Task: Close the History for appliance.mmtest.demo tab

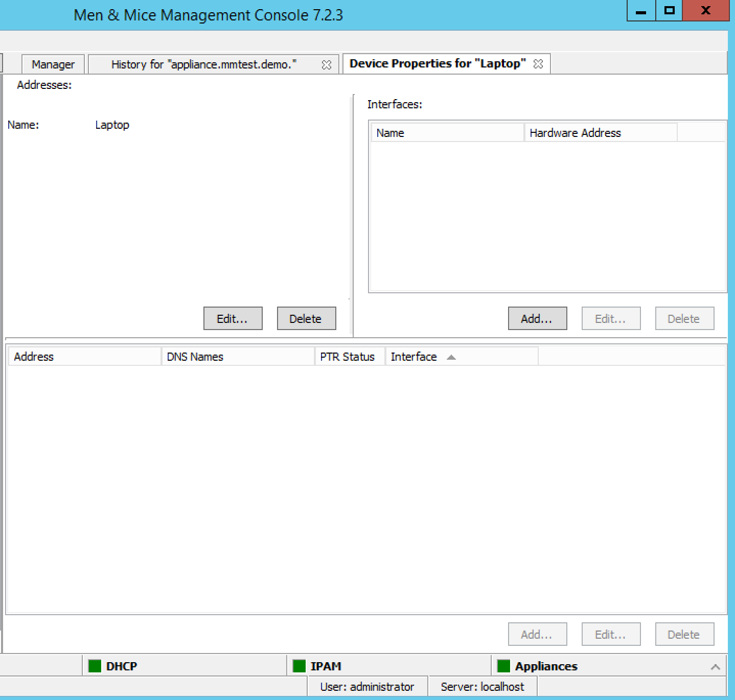Action: pos(326,65)
